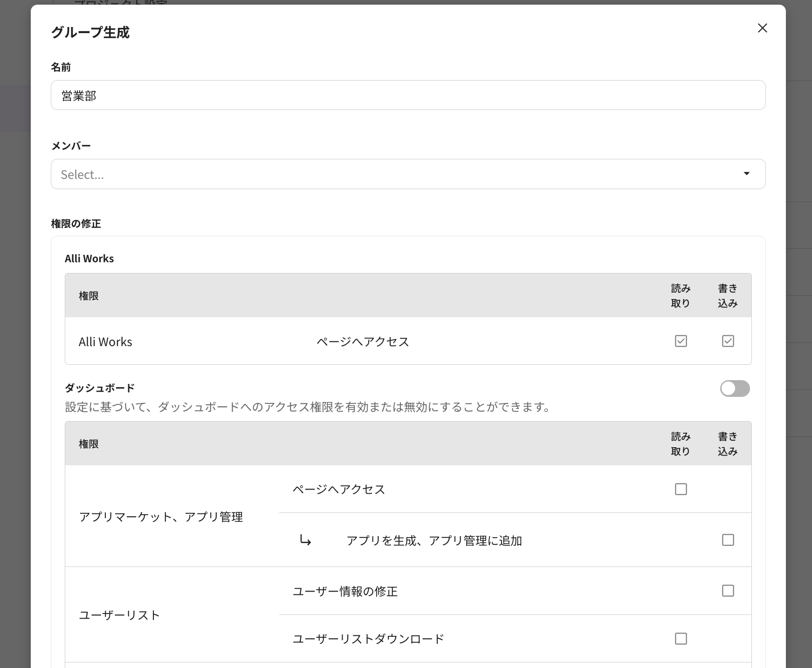
Task: Click the グループ生成 dialog title
Action: pos(90,32)
